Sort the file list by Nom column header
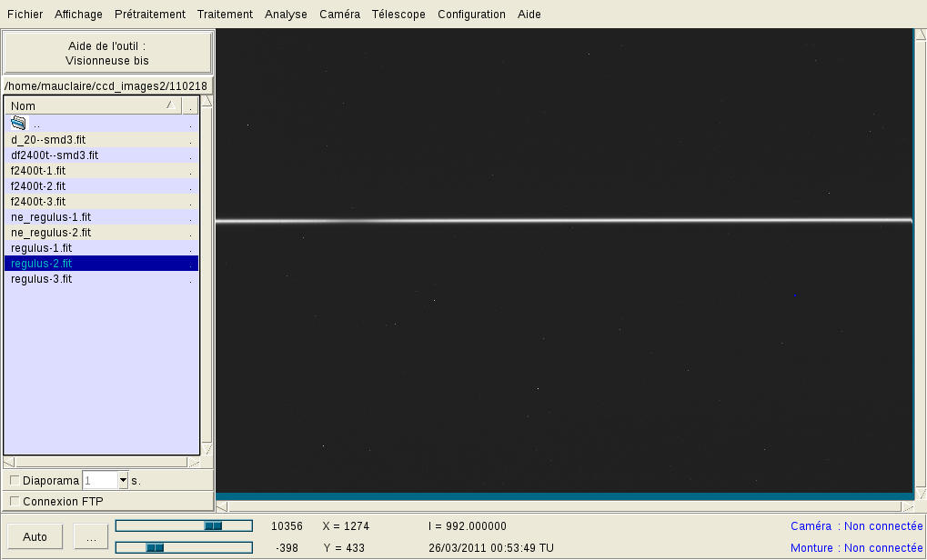The image size is (927, 560). (93, 105)
